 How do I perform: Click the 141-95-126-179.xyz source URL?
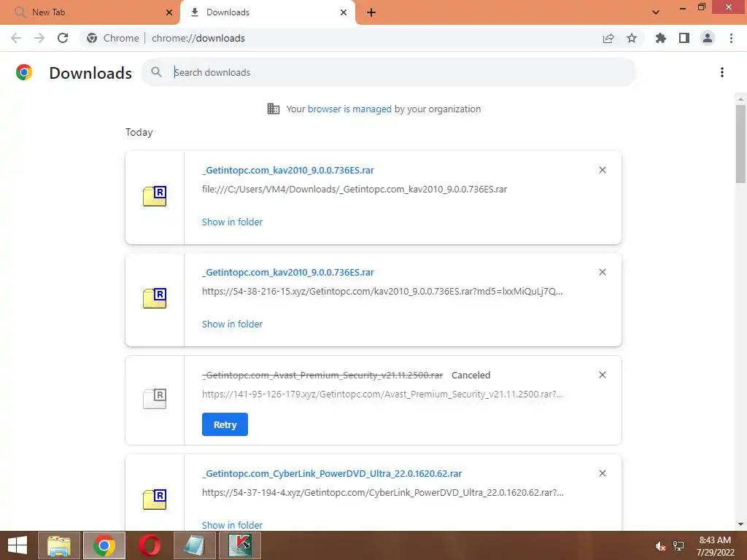tap(382, 394)
